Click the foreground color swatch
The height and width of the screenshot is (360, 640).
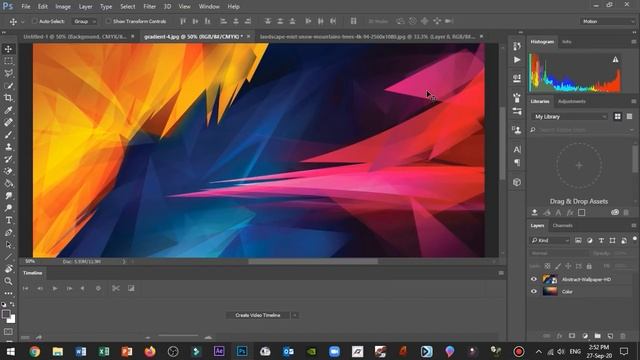6,314
